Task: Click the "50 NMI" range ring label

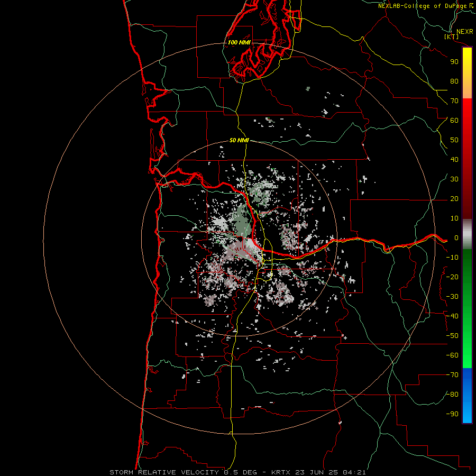Action: [x=239, y=140]
